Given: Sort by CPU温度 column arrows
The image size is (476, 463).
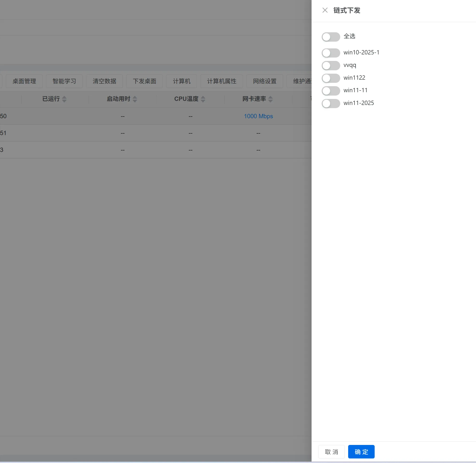Looking at the screenshot, I should 203,99.
